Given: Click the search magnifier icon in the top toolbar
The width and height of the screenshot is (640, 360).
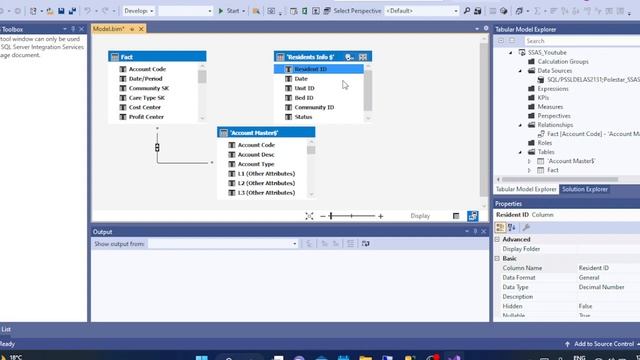Looking at the screenshot, I should pos(467,11).
